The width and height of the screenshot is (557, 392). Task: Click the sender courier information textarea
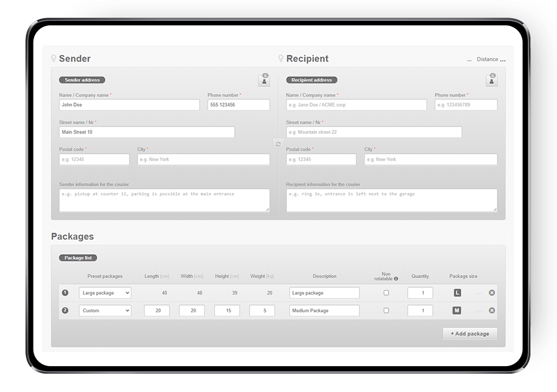pos(165,200)
